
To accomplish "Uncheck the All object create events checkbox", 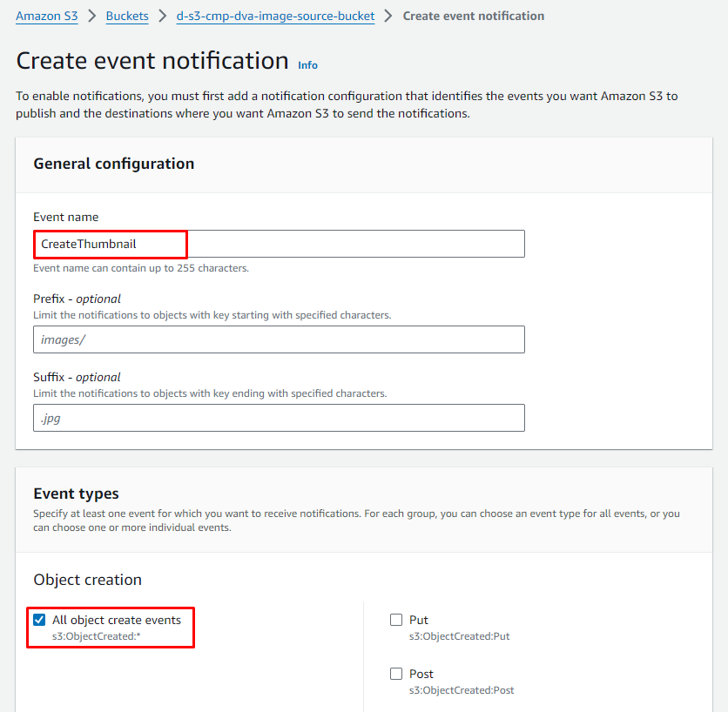I will [x=39, y=620].
